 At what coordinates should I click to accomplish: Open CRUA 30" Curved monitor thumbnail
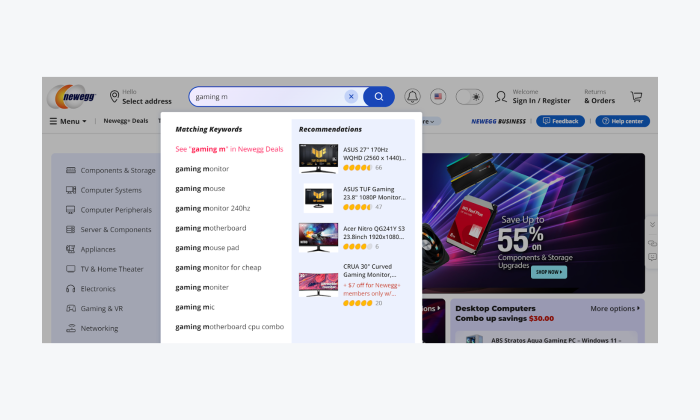click(318, 285)
